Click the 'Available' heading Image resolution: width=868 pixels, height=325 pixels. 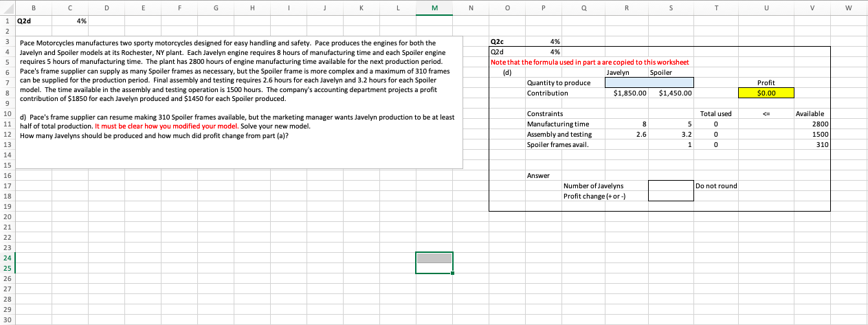(x=810, y=113)
